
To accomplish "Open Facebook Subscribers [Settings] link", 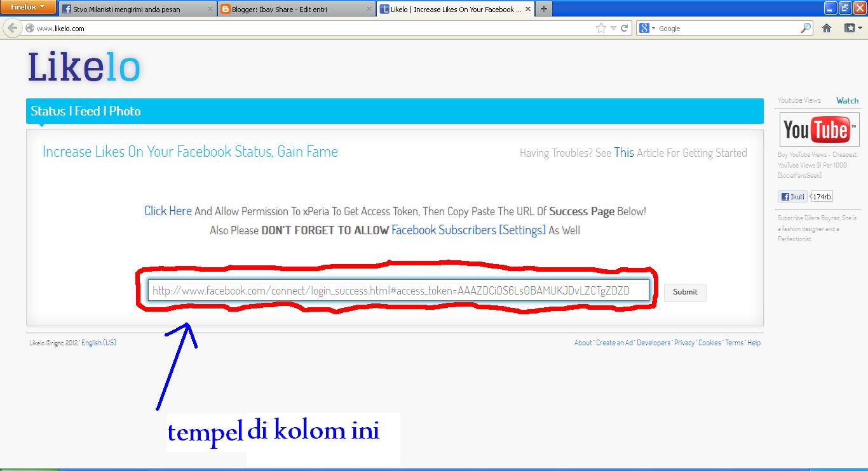I will (468, 230).
